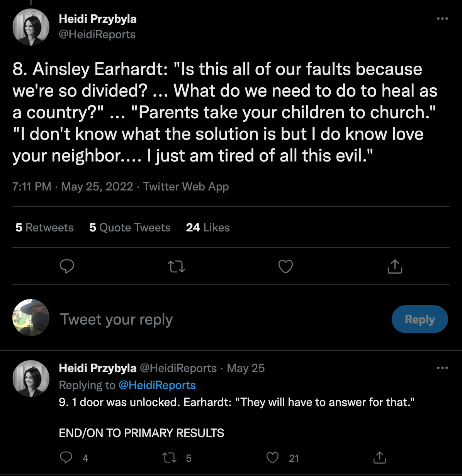Share the '1 door was unlocked' reply
Viewport: 462px width, 476px height.
(x=379, y=458)
